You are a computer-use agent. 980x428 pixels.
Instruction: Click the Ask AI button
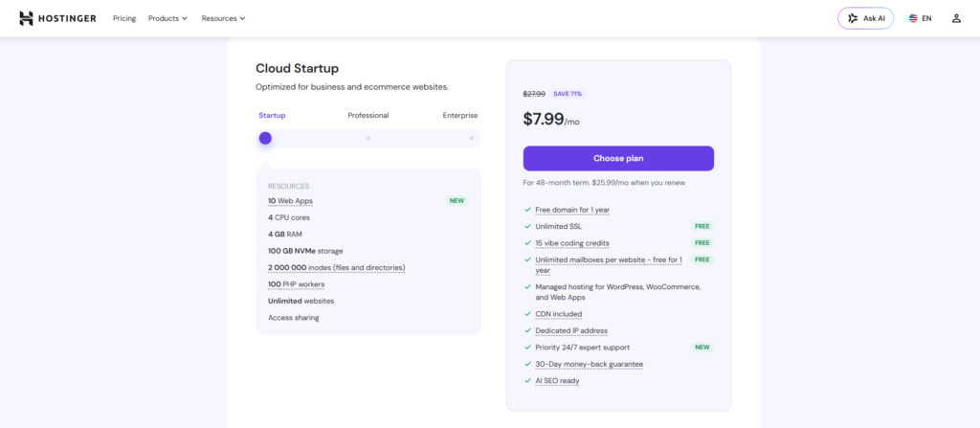tap(865, 18)
